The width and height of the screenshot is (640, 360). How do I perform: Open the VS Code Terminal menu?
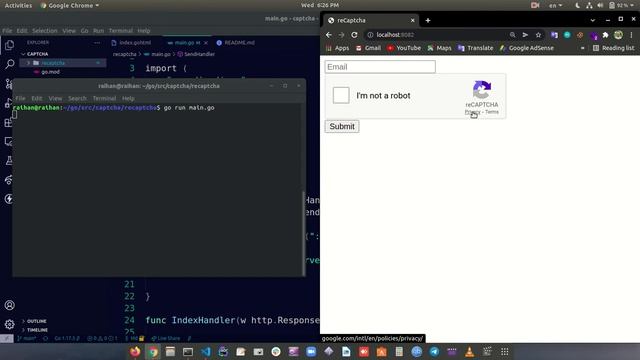[120, 31]
